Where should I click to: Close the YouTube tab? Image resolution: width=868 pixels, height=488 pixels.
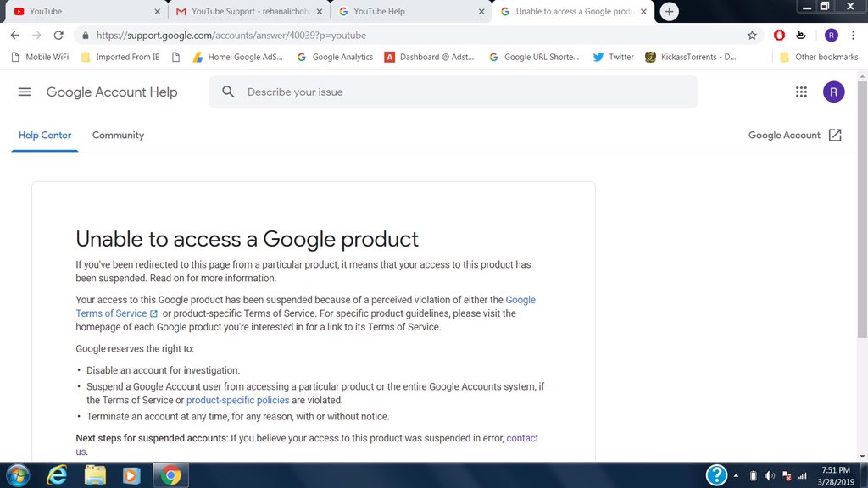157,12
